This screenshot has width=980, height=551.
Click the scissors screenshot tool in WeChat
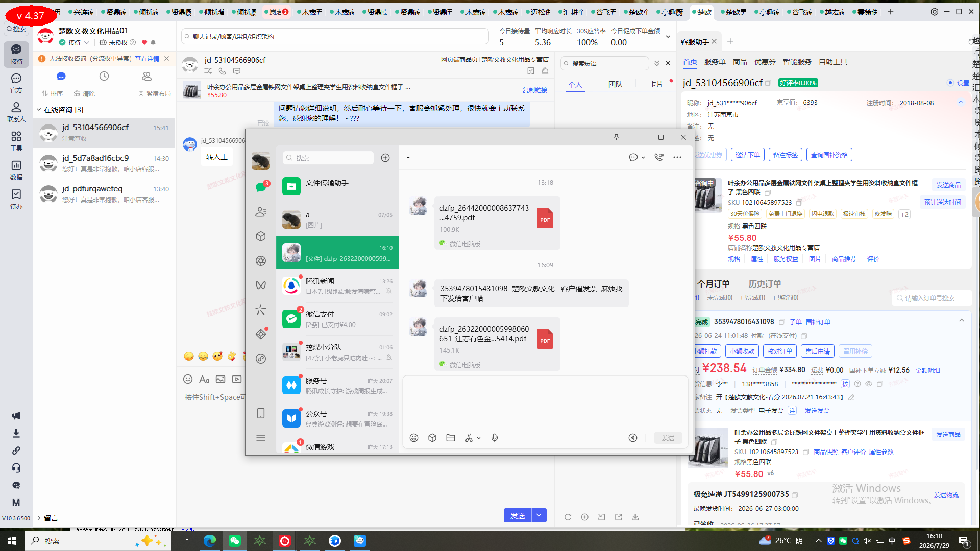coord(469,438)
